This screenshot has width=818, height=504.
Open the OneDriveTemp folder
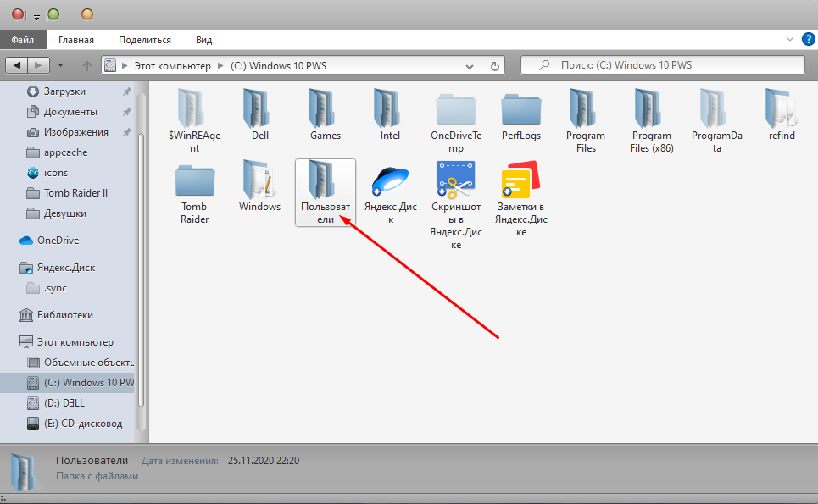(455, 109)
